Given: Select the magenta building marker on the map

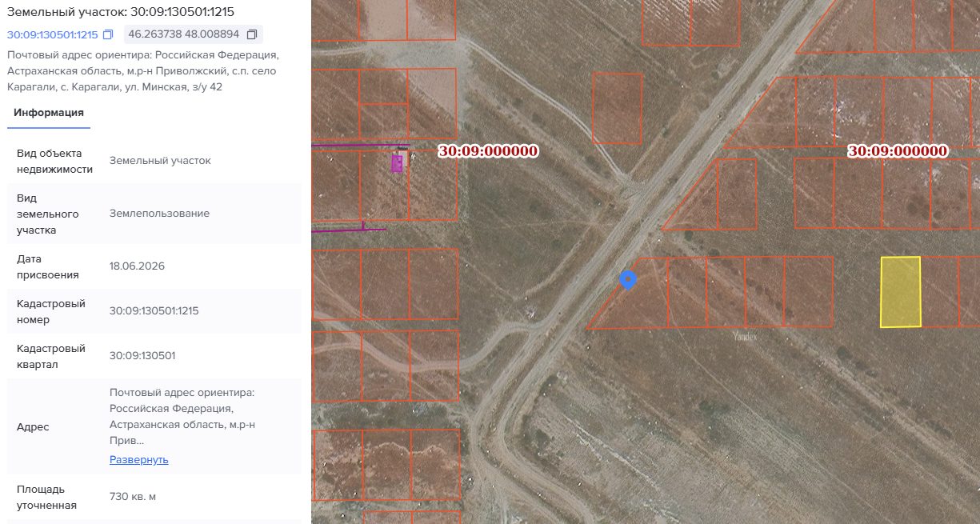Looking at the screenshot, I should coord(397,164).
